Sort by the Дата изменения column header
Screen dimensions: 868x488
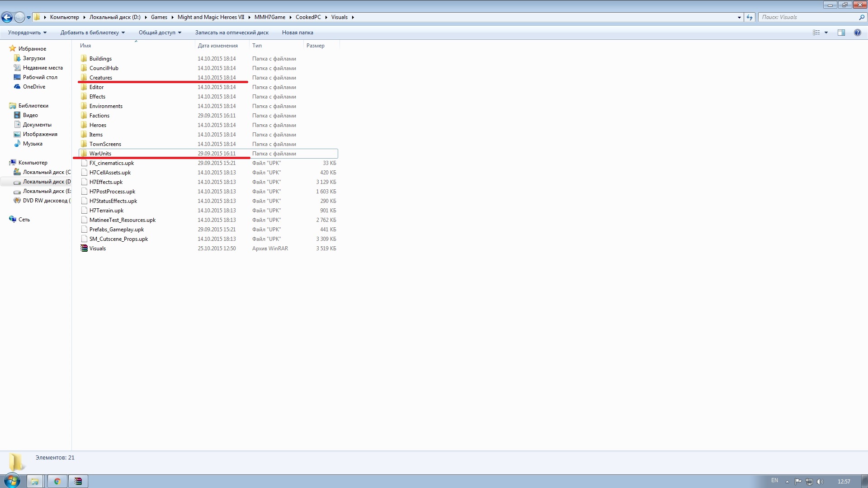(217, 46)
